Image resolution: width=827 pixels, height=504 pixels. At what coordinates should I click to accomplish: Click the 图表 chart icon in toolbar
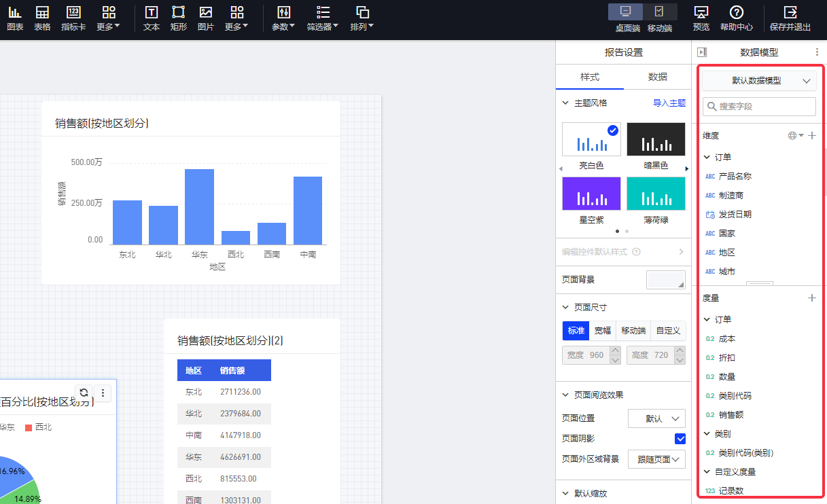(15, 18)
